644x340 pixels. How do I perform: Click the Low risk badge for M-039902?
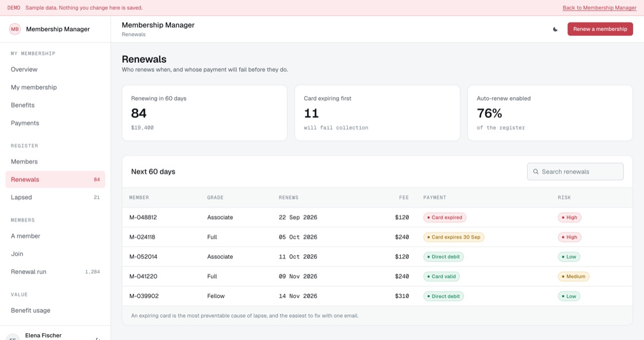tap(569, 296)
